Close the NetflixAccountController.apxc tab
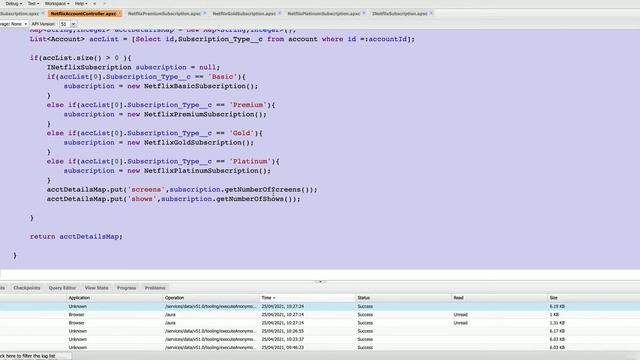The height and width of the screenshot is (360, 640). point(120,13)
